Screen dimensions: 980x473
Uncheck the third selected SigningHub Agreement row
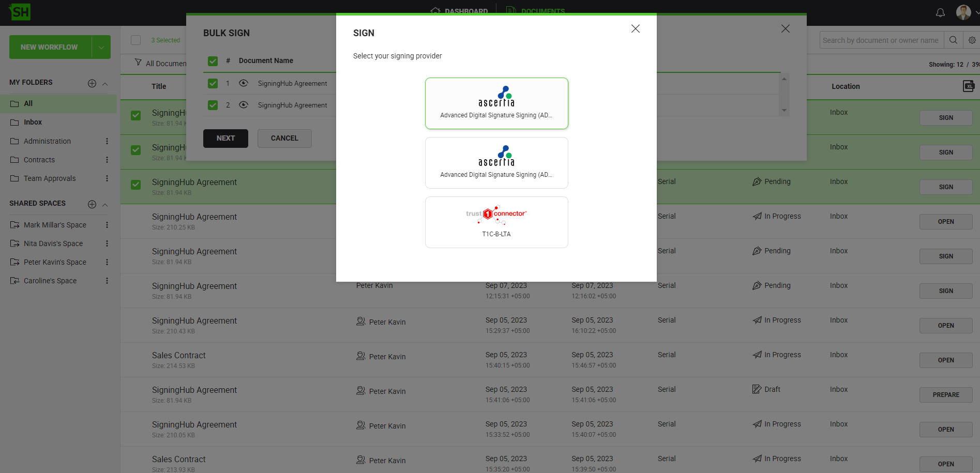click(135, 185)
